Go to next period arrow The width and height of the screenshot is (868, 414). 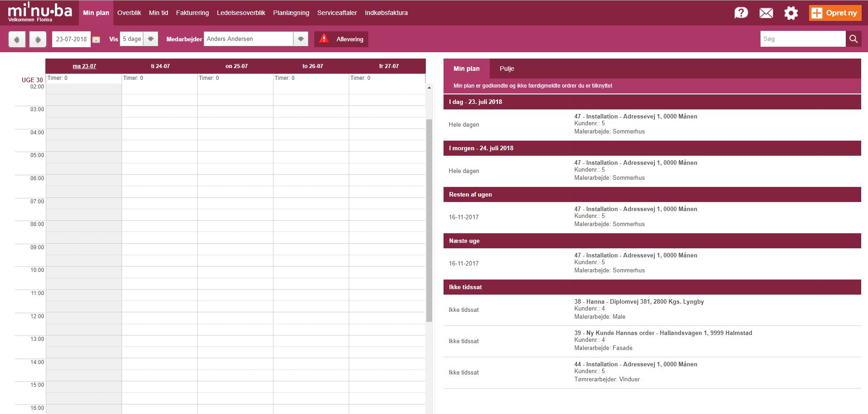pyautogui.click(x=38, y=39)
